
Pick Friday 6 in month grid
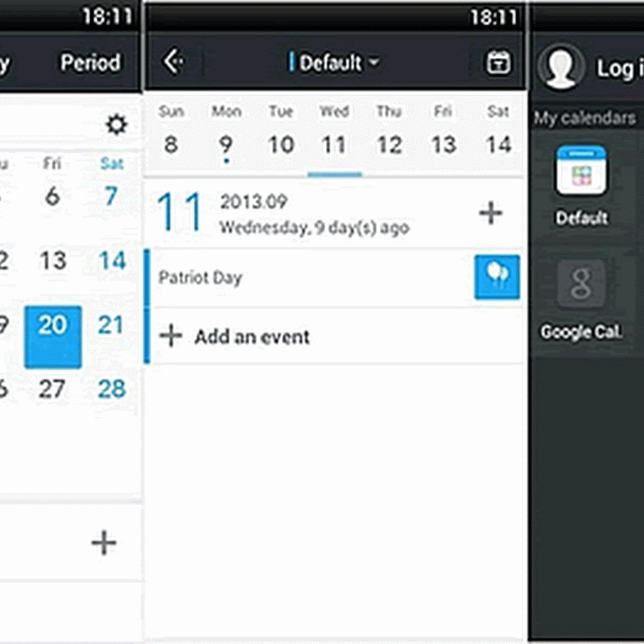pos(52,196)
